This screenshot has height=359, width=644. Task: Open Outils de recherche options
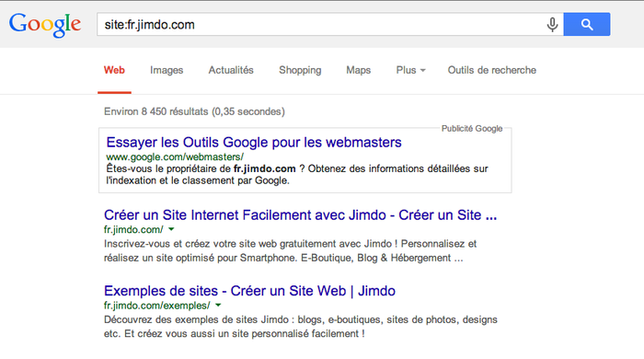[x=491, y=70]
